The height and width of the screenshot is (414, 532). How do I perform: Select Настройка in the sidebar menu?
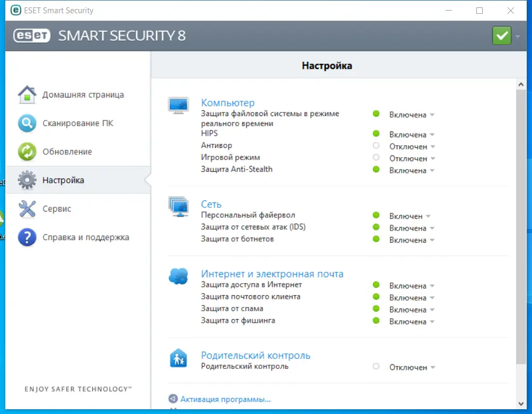pos(63,180)
